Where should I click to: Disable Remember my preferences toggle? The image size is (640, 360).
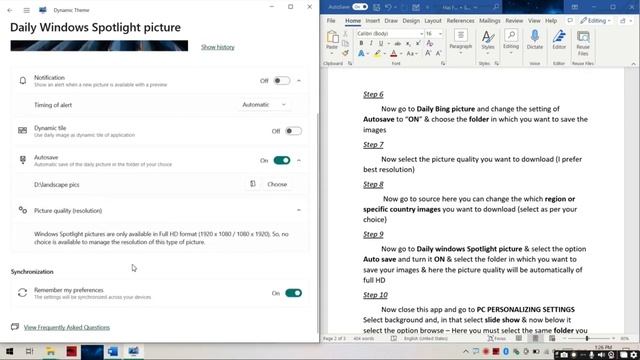293,293
